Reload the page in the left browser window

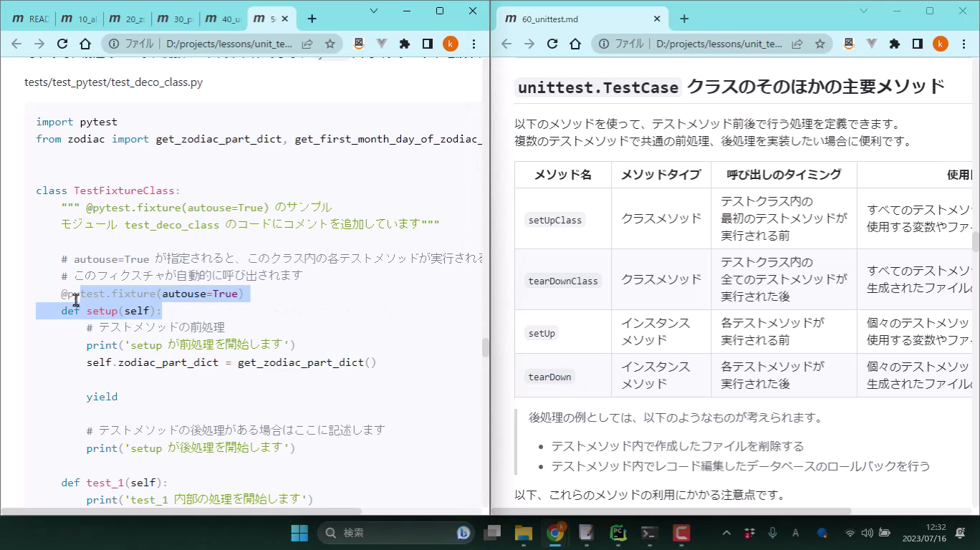coord(62,44)
